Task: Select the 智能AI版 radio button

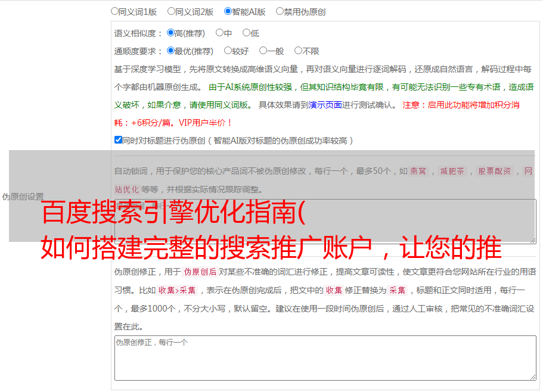Action: [228, 11]
